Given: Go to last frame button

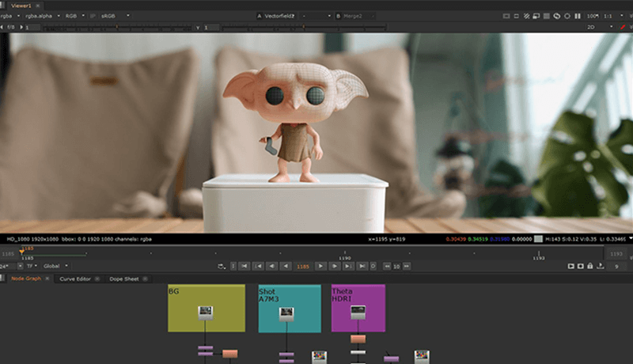Looking at the screenshot, I should pyautogui.click(x=362, y=267).
